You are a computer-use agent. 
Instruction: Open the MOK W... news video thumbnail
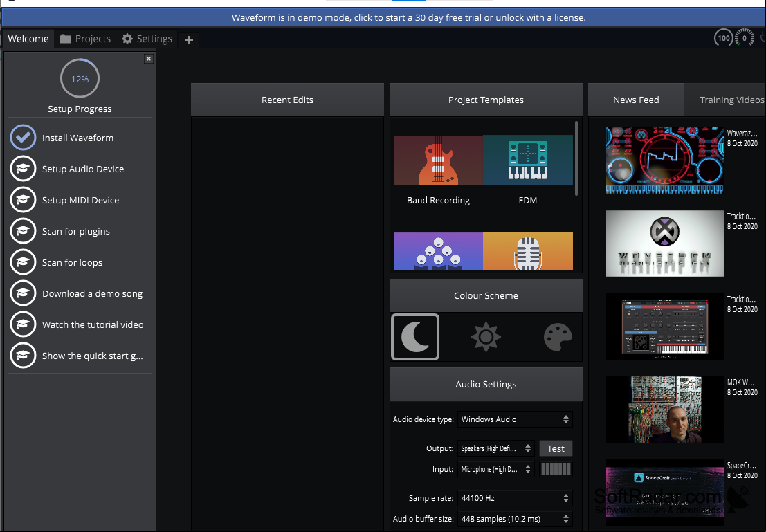click(665, 410)
